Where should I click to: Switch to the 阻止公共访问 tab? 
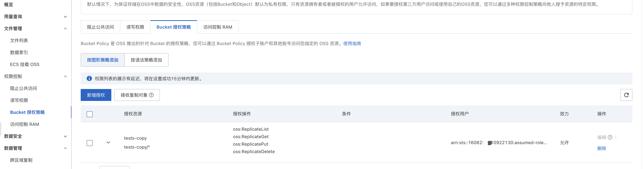tap(100, 27)
